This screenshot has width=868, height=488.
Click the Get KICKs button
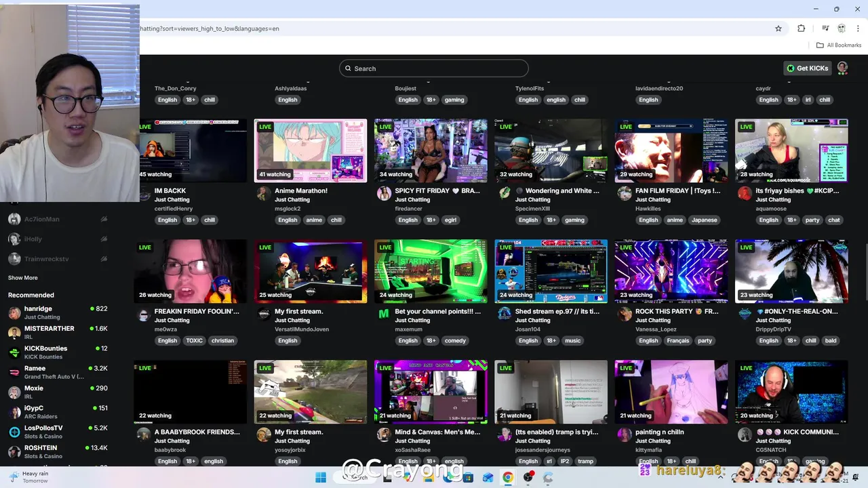pyautogui.click(x=807, y=68)
